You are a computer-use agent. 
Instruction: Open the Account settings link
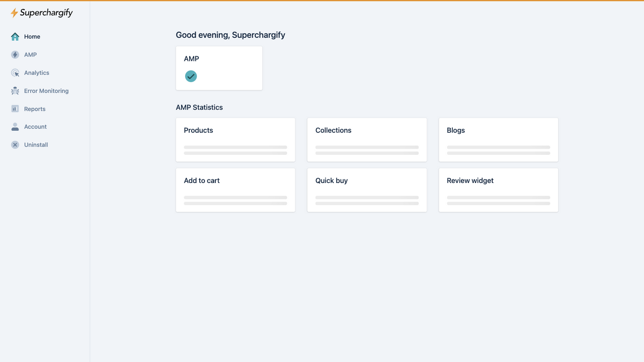click(35, 127)
